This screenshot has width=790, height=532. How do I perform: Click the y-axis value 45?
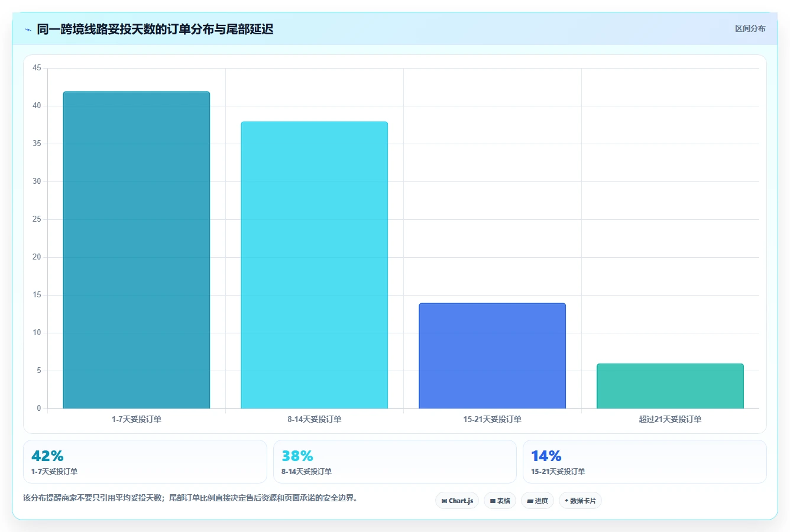[37, 68]
